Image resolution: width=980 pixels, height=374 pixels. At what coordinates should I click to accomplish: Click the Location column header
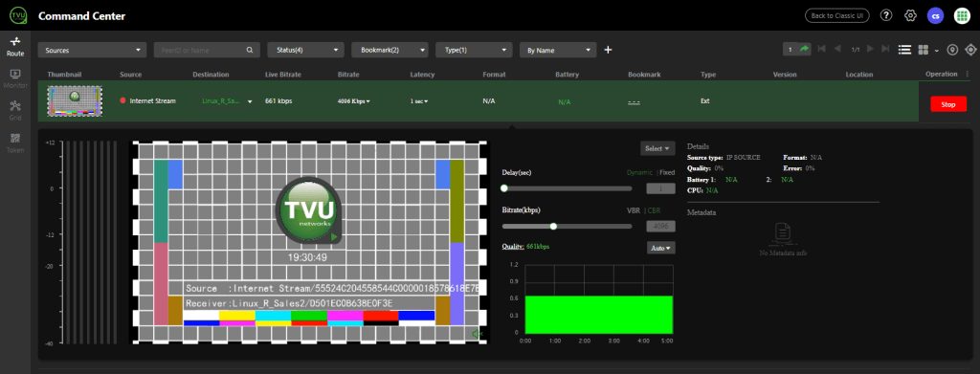click(859, 75)
